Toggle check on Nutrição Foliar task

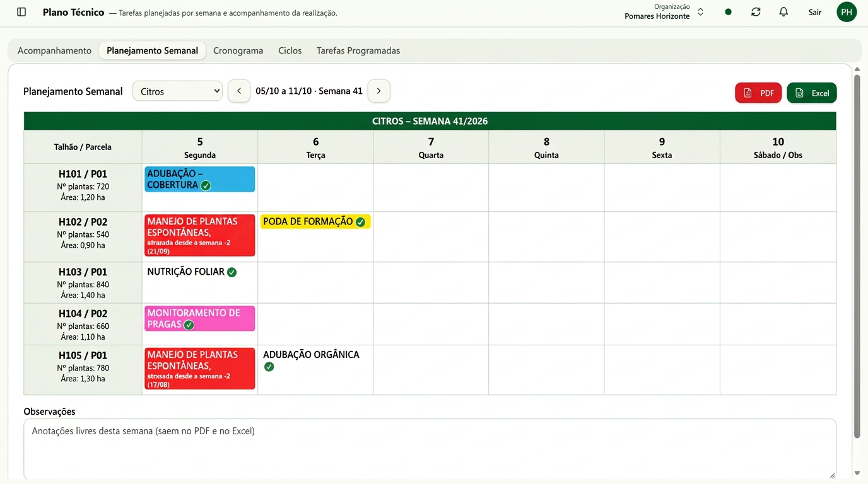coord(232,272)
